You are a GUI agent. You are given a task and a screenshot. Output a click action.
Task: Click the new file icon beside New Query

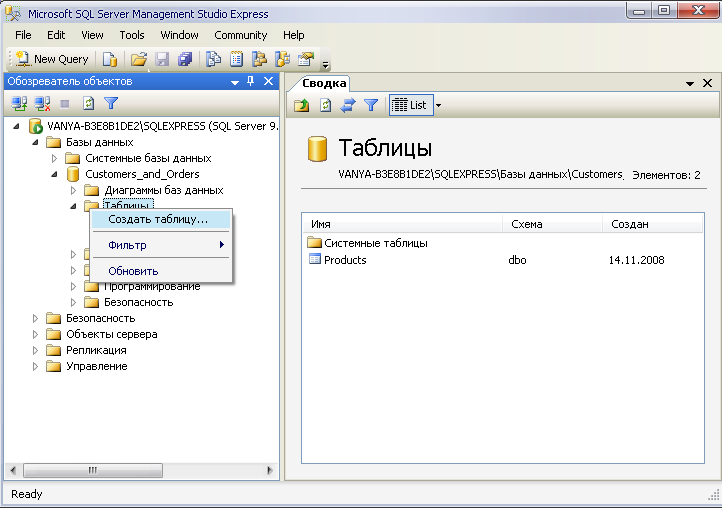click(x=110, y=59)
